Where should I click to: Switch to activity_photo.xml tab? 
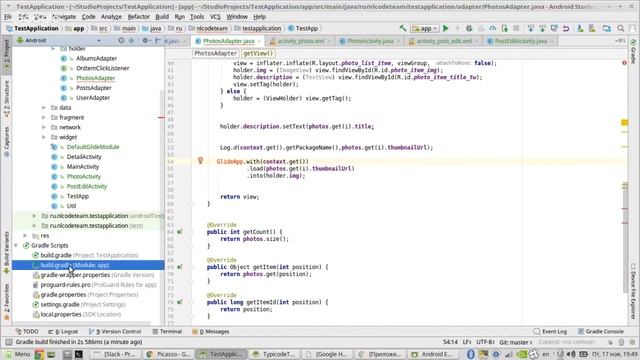[x=300, y=41]
